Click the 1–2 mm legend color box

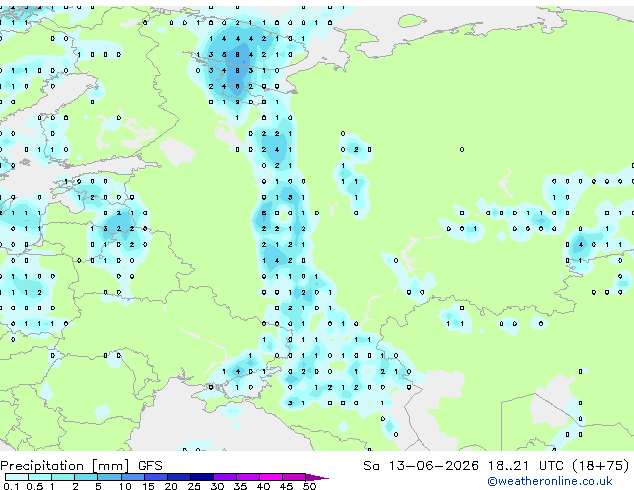[x=63, y=477]
